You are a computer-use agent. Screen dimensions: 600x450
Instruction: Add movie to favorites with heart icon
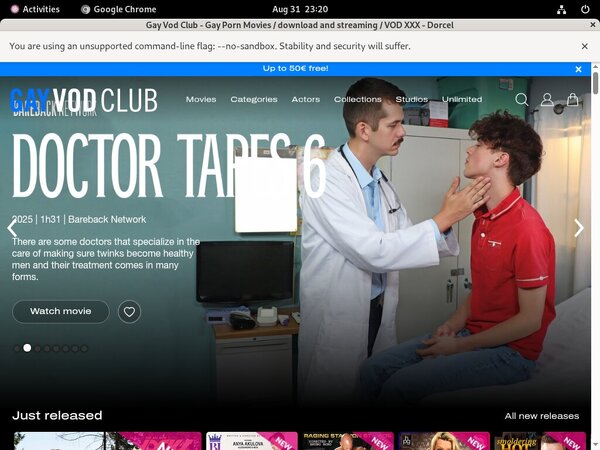tap(129, 312)
